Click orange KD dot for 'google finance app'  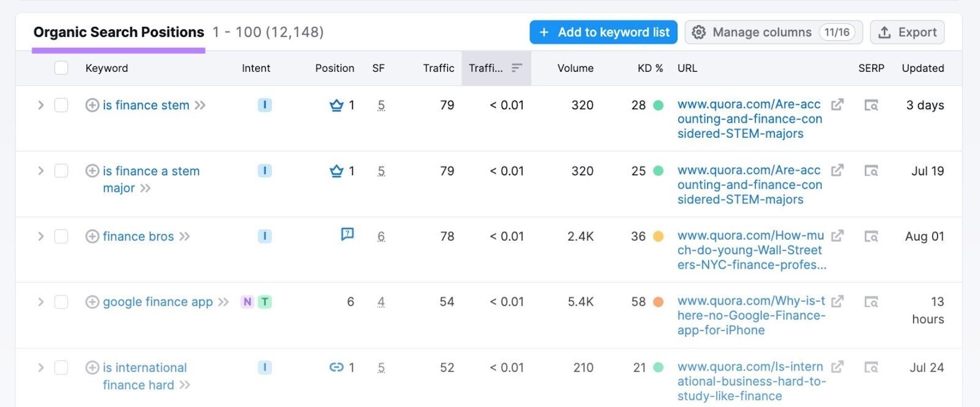tap(658, 302)
